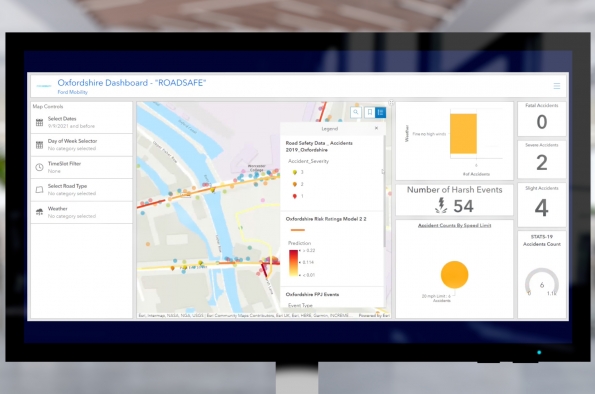Click the Select Dates calendar icon
This screenshot has width=595, height=394.
click(x=39, y=122)
